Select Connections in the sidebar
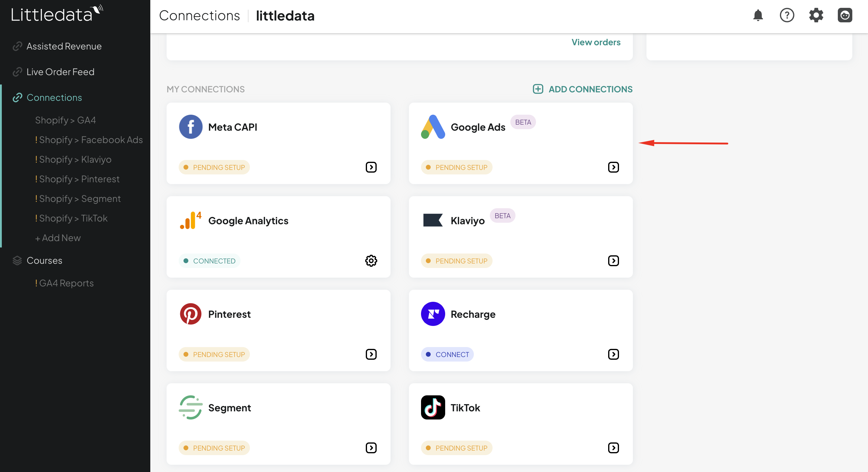The image size is (868, 472). click(x=54, y=98)
